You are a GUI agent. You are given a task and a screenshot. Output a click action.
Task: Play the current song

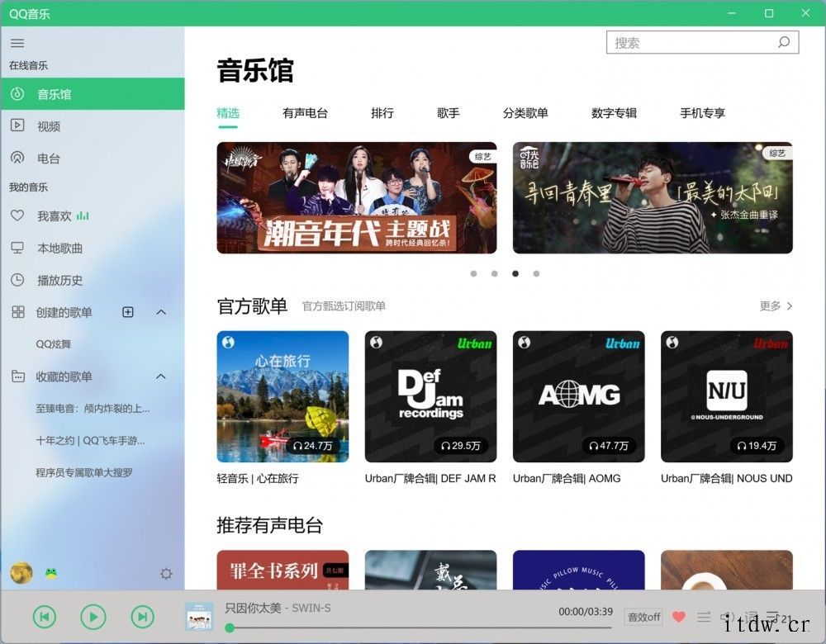93,617
